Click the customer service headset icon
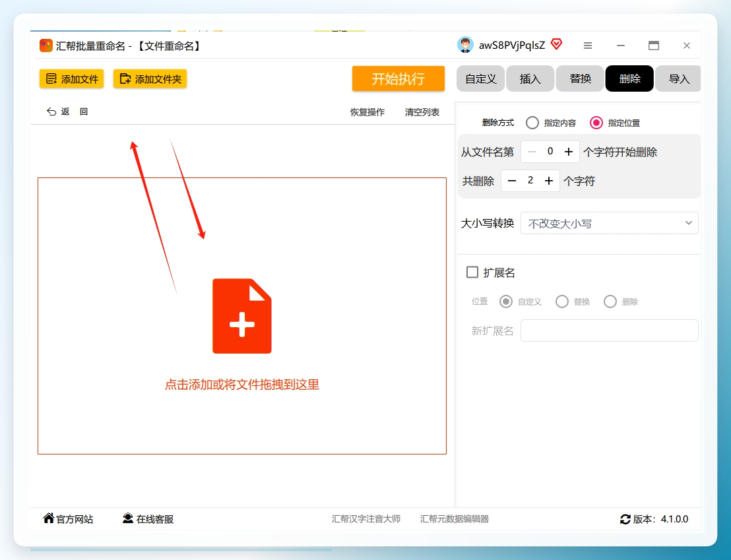The height and width of the screenshot is (560, 731). pyautogui.click(x=128, y=518)
